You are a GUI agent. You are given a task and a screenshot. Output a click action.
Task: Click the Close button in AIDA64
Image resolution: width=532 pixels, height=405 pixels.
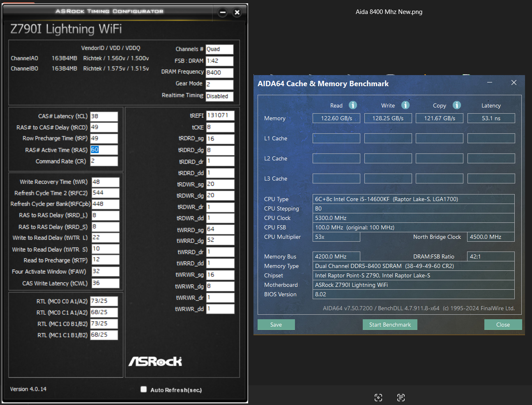503,325
